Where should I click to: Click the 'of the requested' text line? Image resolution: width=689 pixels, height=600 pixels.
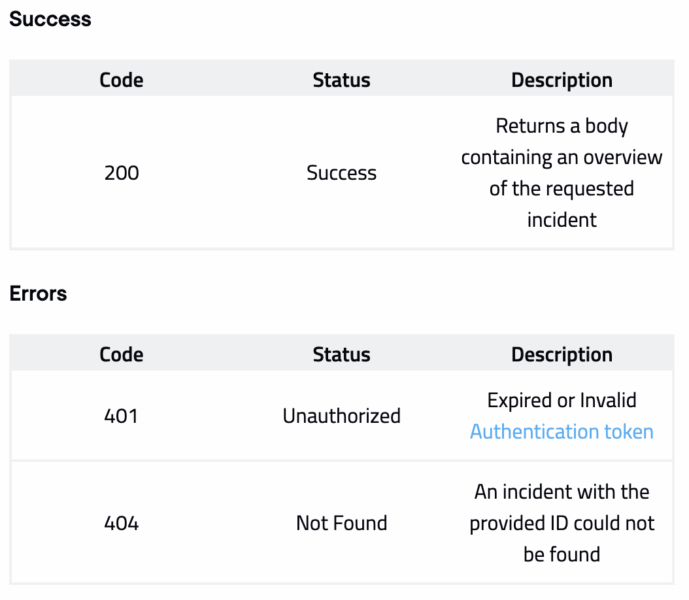click(x=561, y=189)
